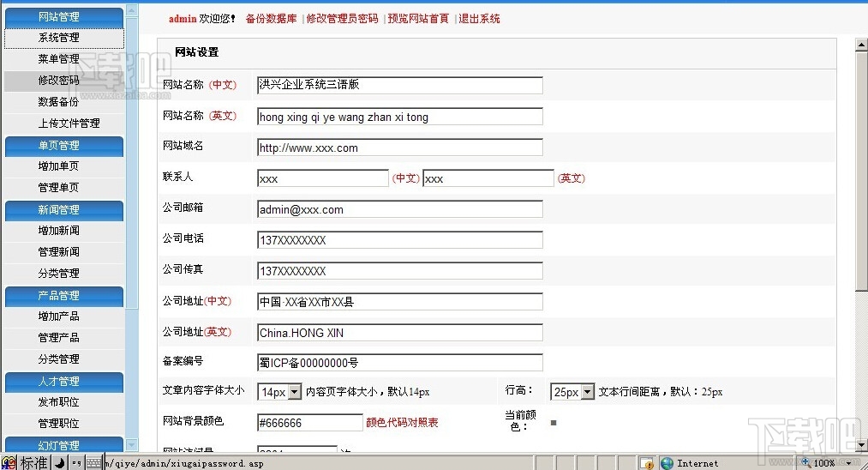Focus the 公司传真 input field
The height and width of the screenshot is (470, 868).
(x=399, y=271)
